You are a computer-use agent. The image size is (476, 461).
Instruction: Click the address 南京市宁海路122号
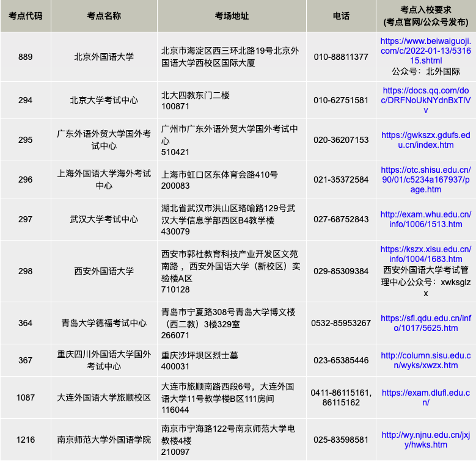click(x=198, y=429)
